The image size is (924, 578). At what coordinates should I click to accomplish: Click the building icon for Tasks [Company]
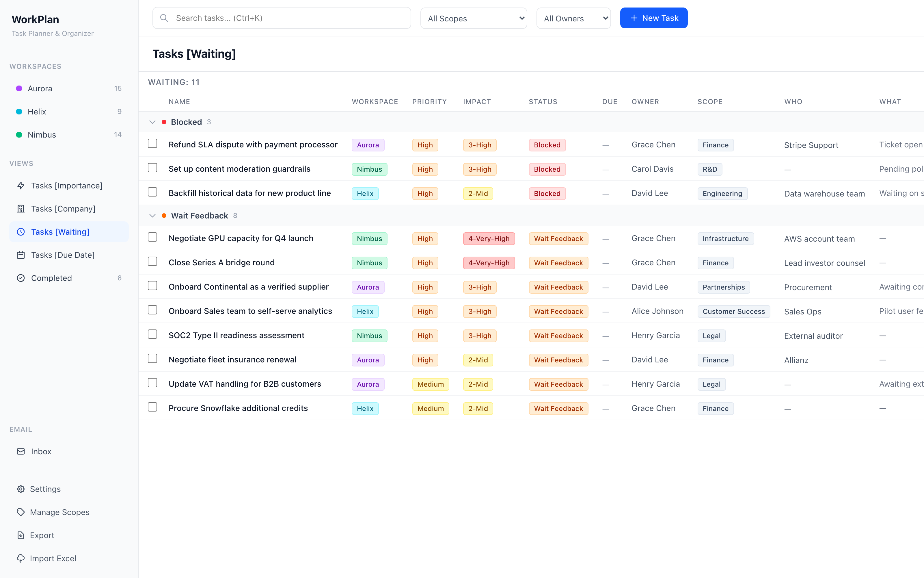(x=21, y=209)
